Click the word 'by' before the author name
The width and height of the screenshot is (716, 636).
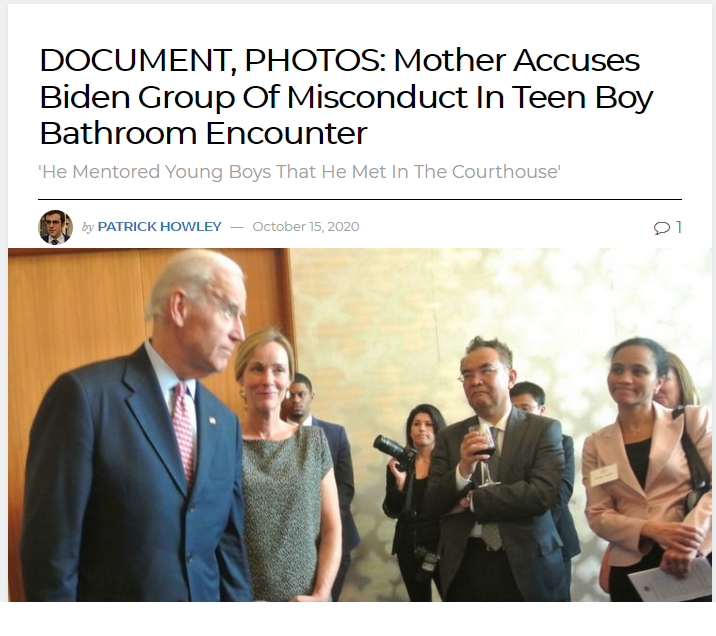coord(88,227)
